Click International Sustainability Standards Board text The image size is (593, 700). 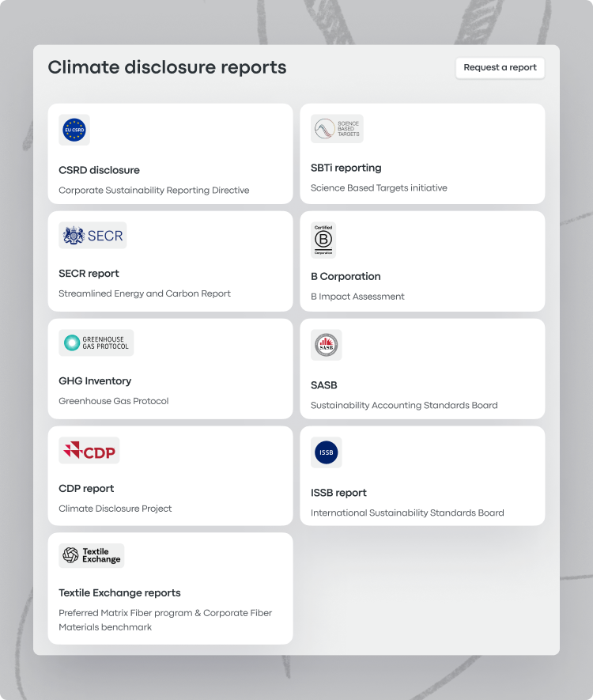tap(407, 513)
